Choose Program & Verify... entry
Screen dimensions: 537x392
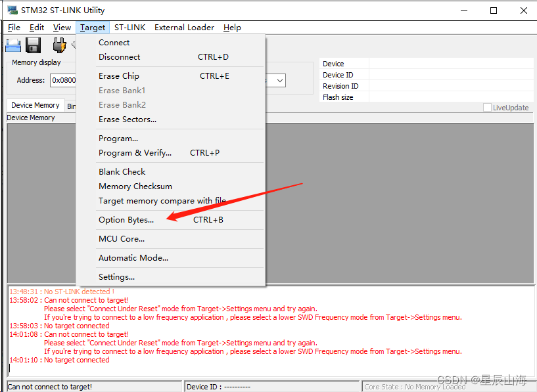tap(170, 153)
